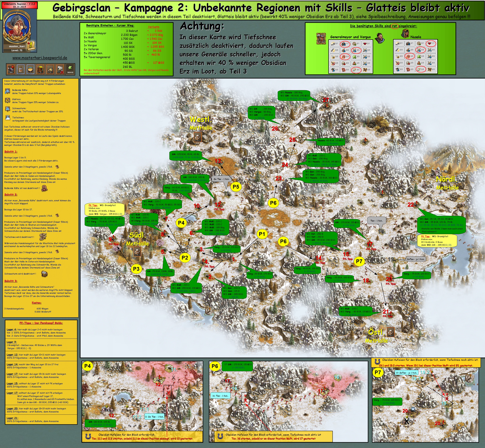Click the 'FK-Tipps - Der Fernkampf Guide' heading

tap(41, 323)
